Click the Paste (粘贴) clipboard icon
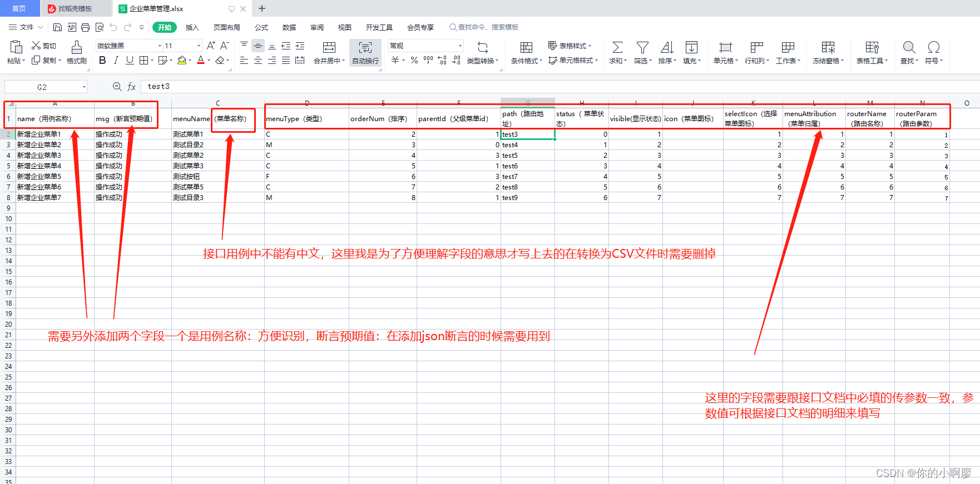This screenshot has width=980, height=484. click(x=16, y=47)
